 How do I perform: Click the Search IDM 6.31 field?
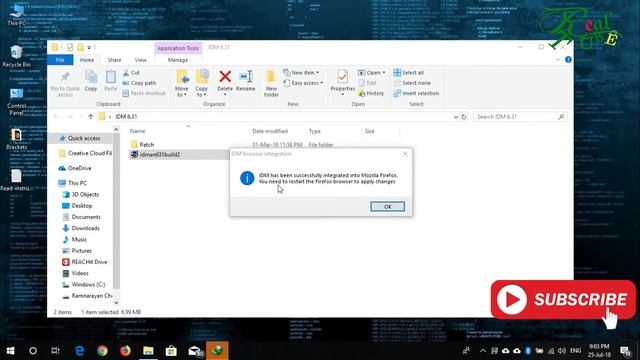[520, 117]
